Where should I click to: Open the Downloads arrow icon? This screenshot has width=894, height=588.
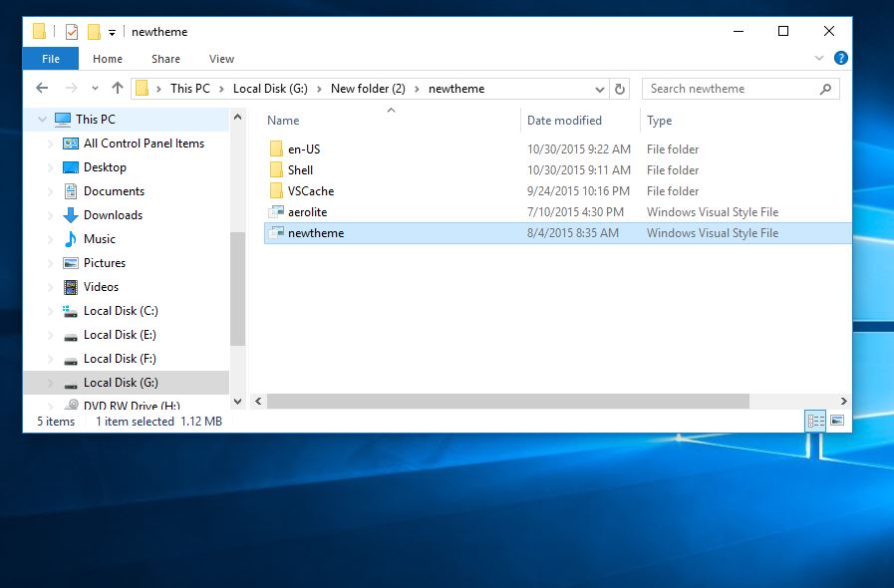click(71, 215)
